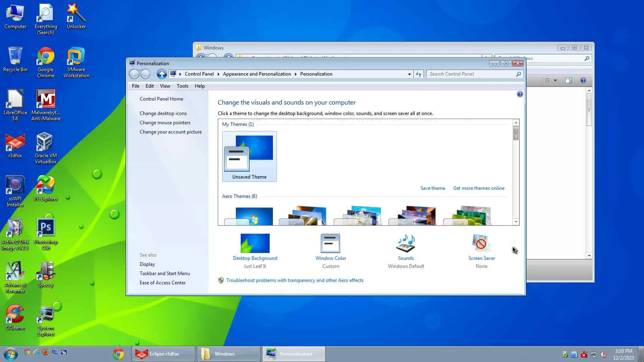Select the Unlocker desktop icon
Screen dimensions: 644x362
(x=76, y=16)
